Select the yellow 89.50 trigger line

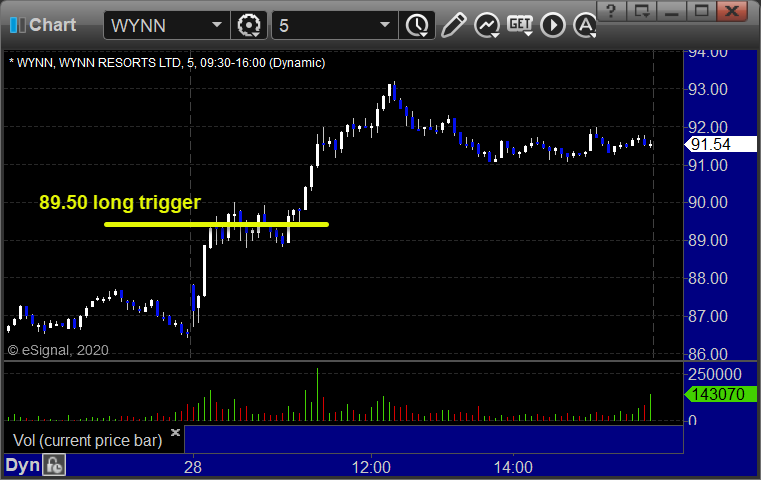[x=216, y=224]
